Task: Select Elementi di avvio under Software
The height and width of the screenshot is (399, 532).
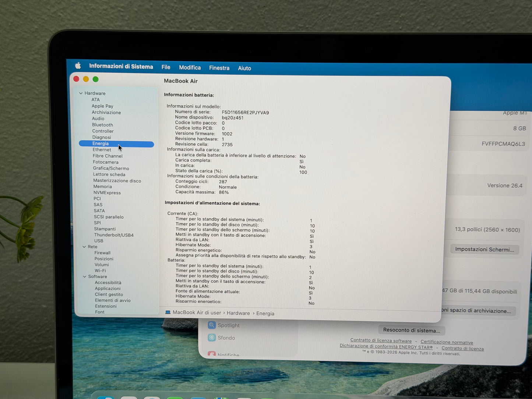Action: coord(113,300)
